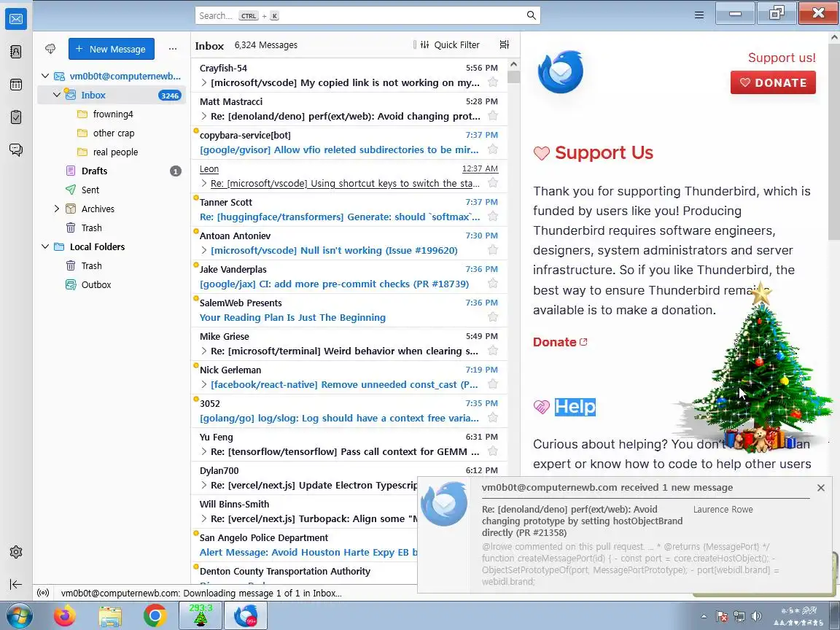The height and width of the screenshot is (630, 840).
Task: Open the Outbox folder
Action: pos(112,284)
